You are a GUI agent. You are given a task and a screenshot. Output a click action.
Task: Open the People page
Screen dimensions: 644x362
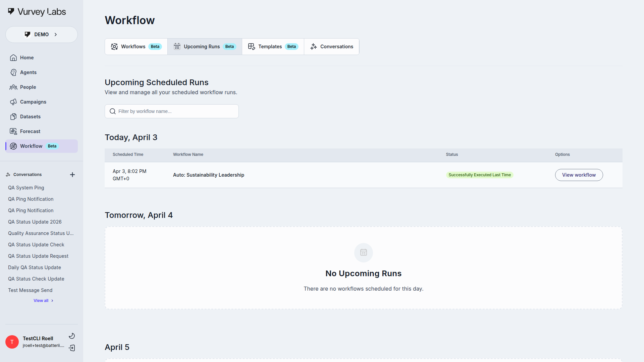(28, 87)
